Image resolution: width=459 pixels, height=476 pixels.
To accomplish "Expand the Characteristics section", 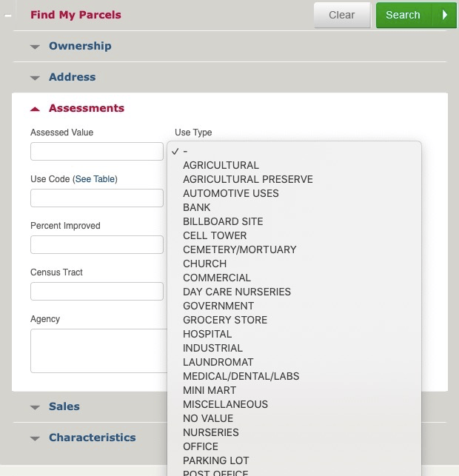I will click(92, 438).
